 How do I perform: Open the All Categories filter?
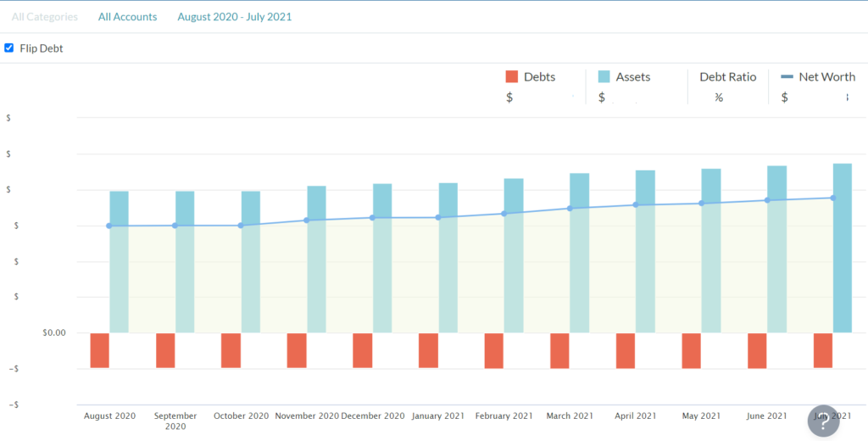click(45, 17)
